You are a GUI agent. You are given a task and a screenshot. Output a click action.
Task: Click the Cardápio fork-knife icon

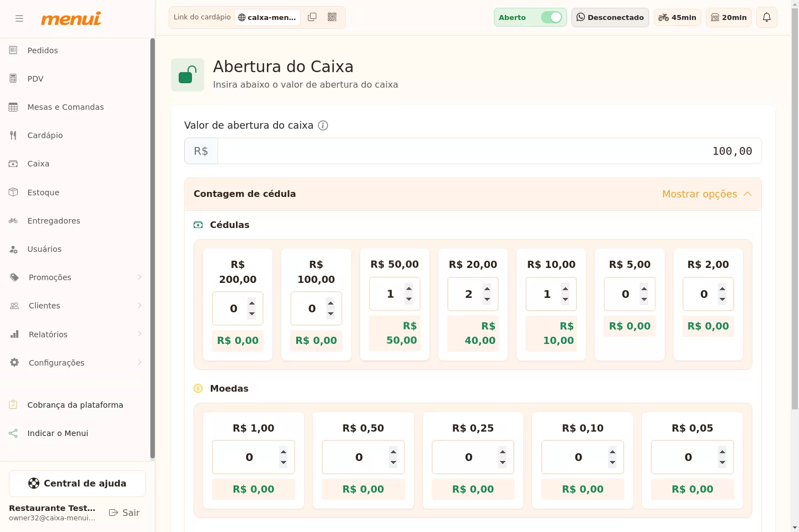[x=13, y=135]
